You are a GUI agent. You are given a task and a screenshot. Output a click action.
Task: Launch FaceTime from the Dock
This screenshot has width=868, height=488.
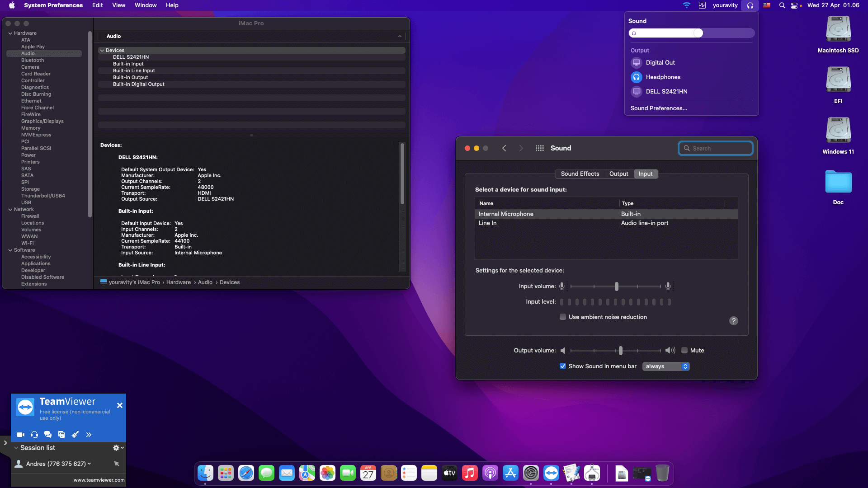348,473
